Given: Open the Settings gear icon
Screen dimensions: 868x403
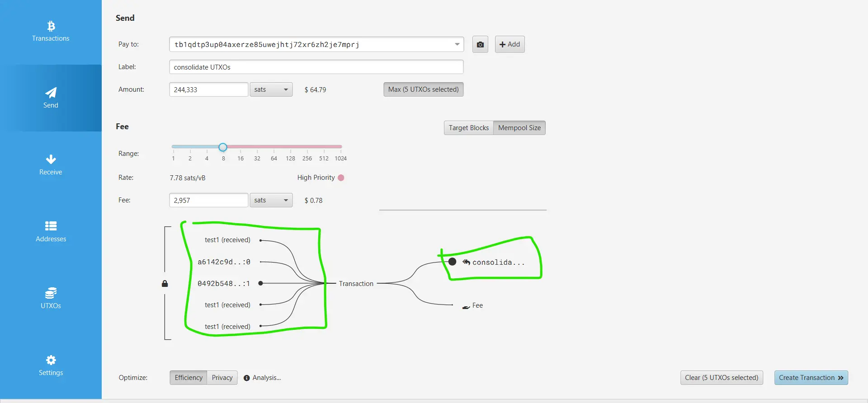Looking at the screenshot, I should [x=51, y=360].
